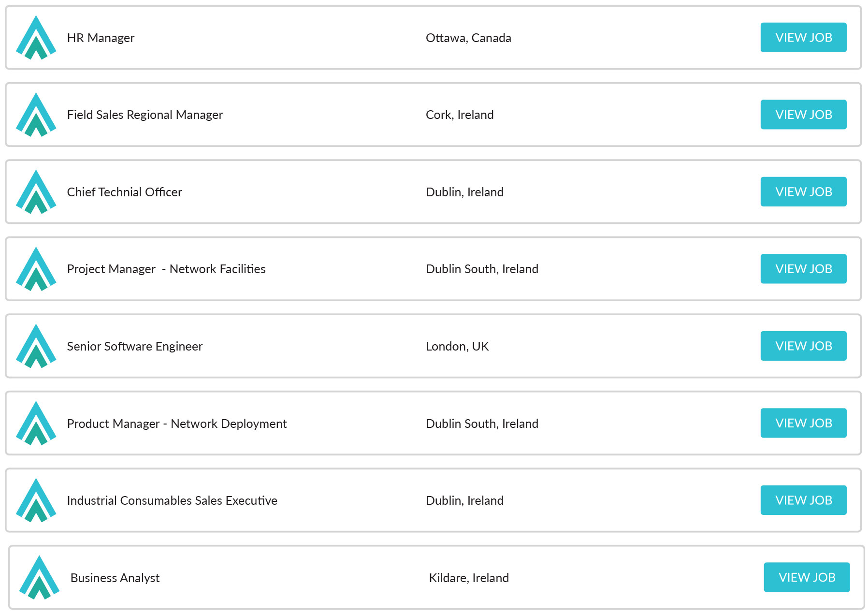
Task: Click the logo next to Chief Technial Officer
Action: [x=37, y=192]
